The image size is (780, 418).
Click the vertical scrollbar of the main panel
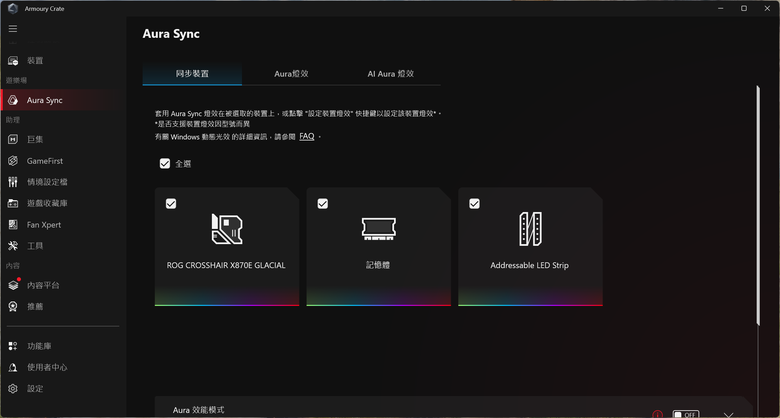point(758,206)
